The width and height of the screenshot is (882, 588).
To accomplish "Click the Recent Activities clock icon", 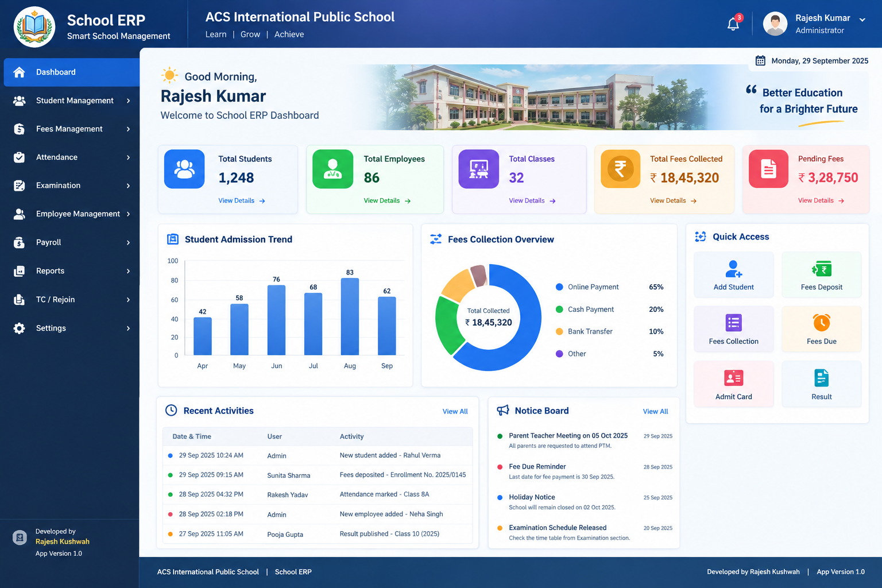I will [171, 410].
